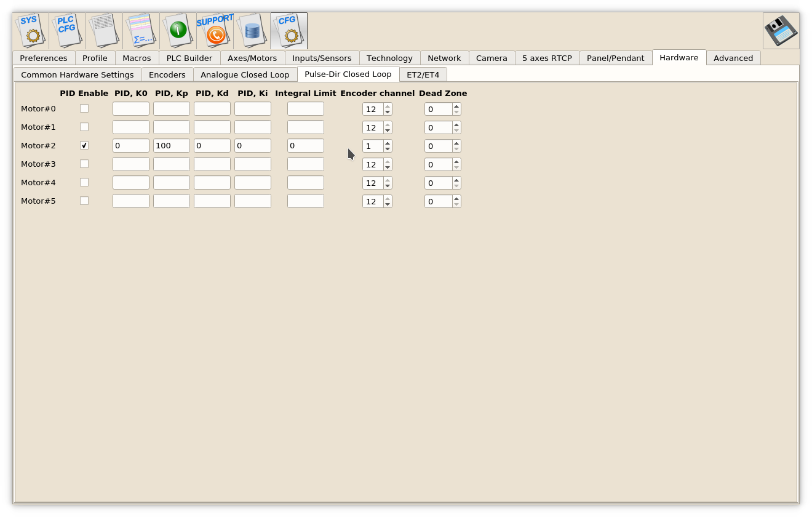Open the SYS system settings icon

click(x=31, y=31)
